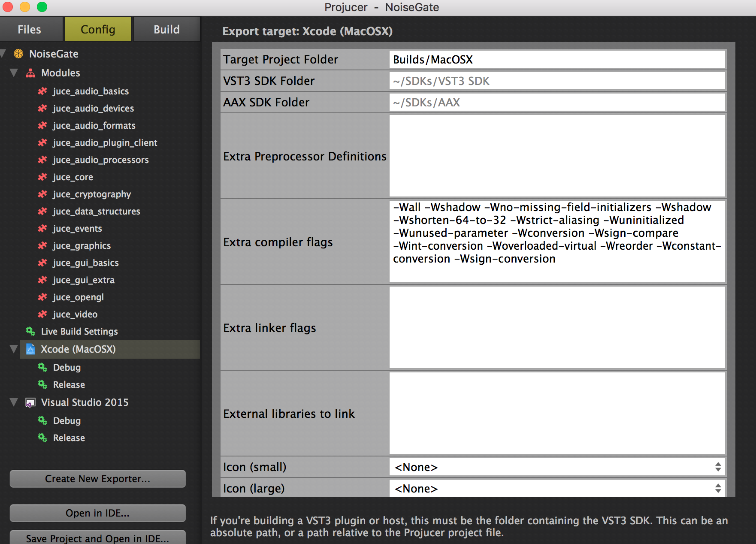Click the juce_gui_basics module icon
The height and width of the screenshot is (544, 756).
(x=42, y=263)
